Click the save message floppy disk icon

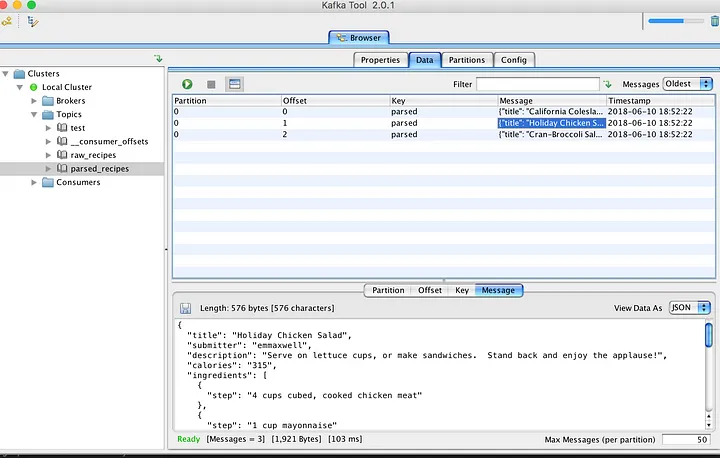(x=185, y=309)
